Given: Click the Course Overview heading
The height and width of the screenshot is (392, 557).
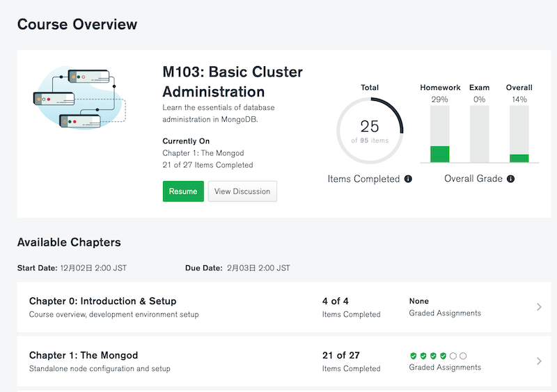Looking at the screenshot, I should 77,24.
